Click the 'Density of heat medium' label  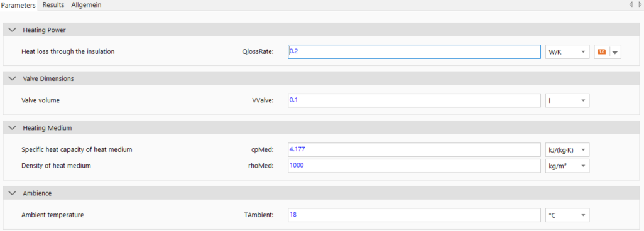(x=56, y=166)
